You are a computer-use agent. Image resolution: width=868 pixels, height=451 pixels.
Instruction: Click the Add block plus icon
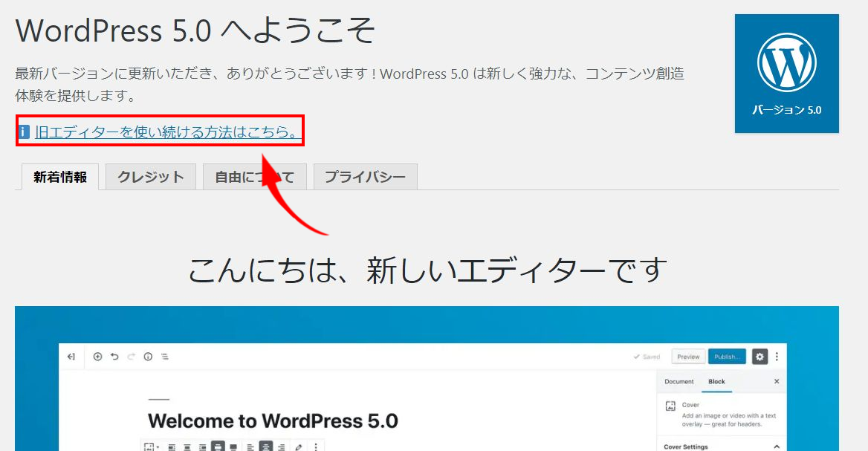tap(97, 357)
